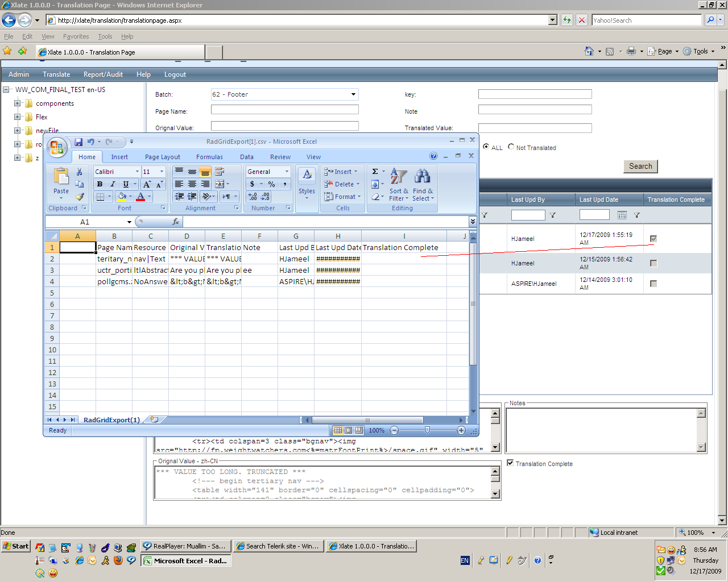The height and width of the screenshot is (582, 728).
Task: Click the Excel zoom slider handle
Action: coord(427,430)
